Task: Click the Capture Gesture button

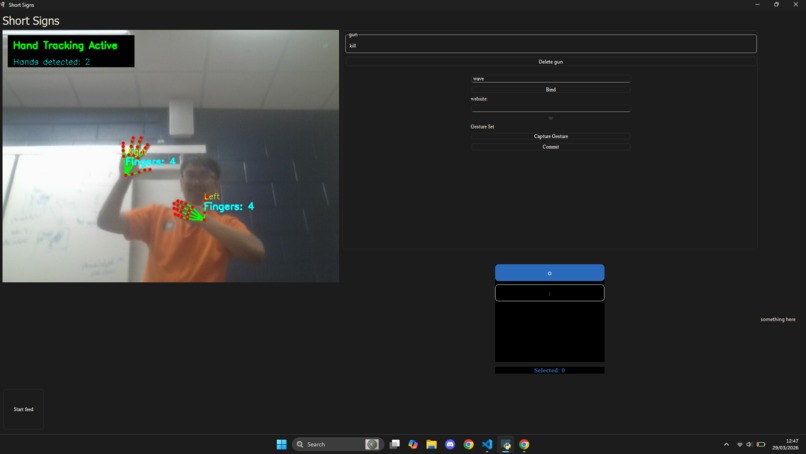Action: coord(551,136)
